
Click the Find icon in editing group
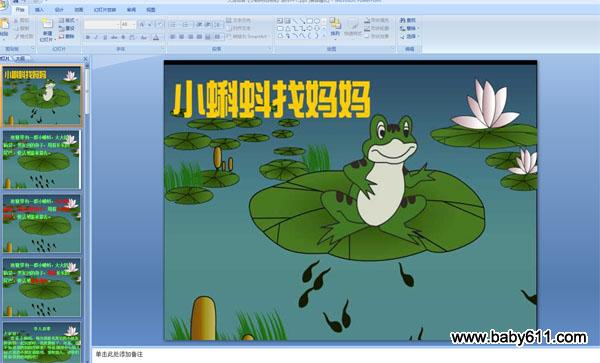(408, 20)
